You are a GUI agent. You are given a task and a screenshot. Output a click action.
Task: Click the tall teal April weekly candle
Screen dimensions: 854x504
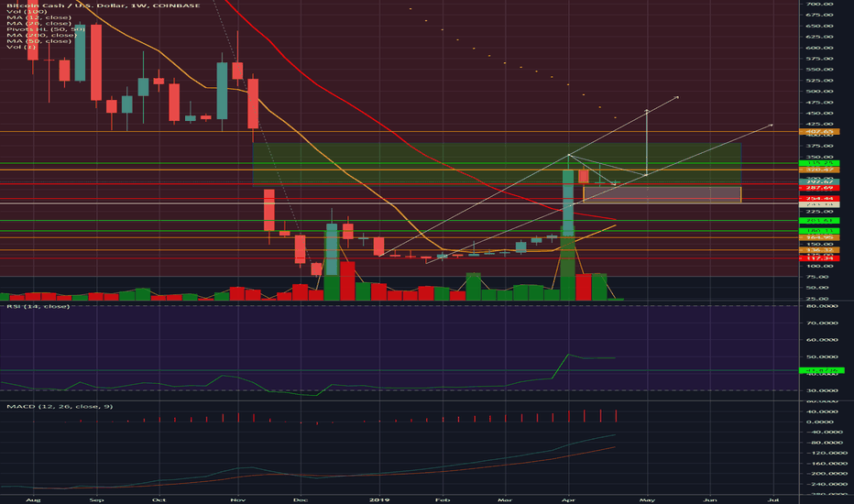568,203
